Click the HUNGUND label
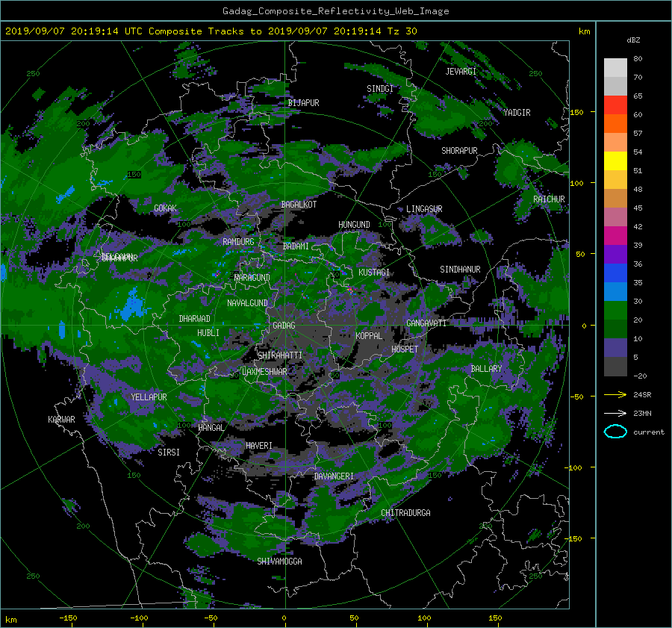672x628 pixels. 354,225
